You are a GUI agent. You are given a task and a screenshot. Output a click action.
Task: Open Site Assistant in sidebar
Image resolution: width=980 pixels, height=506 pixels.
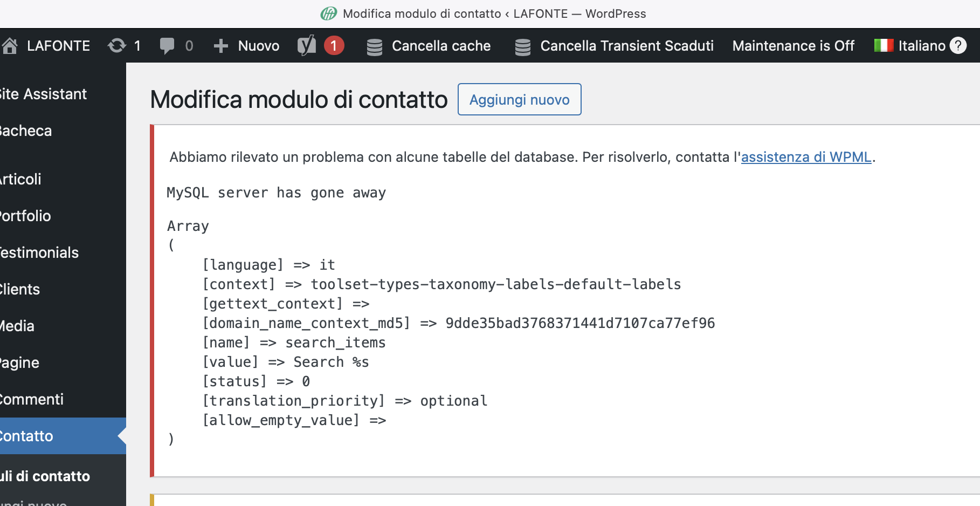click(x=43, y=94)
